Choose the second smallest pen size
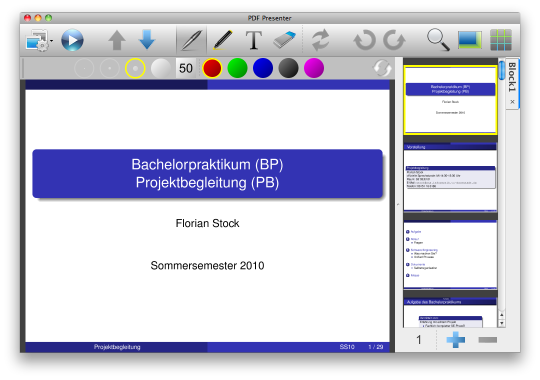 [x=110, y=68]
